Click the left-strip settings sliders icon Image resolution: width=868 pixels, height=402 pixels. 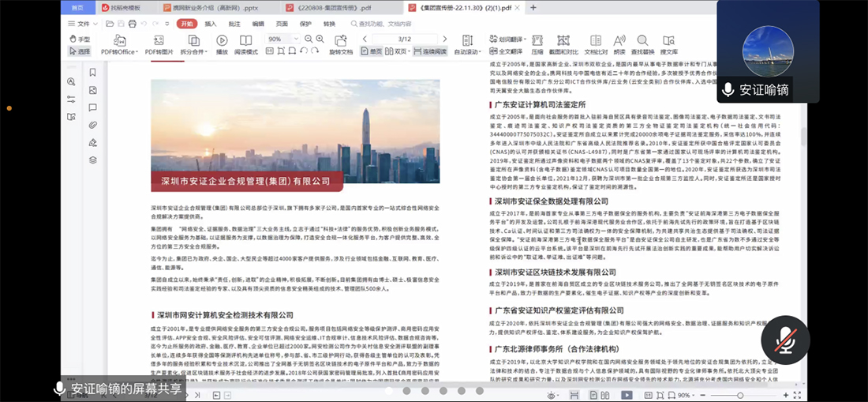[71, 99]
